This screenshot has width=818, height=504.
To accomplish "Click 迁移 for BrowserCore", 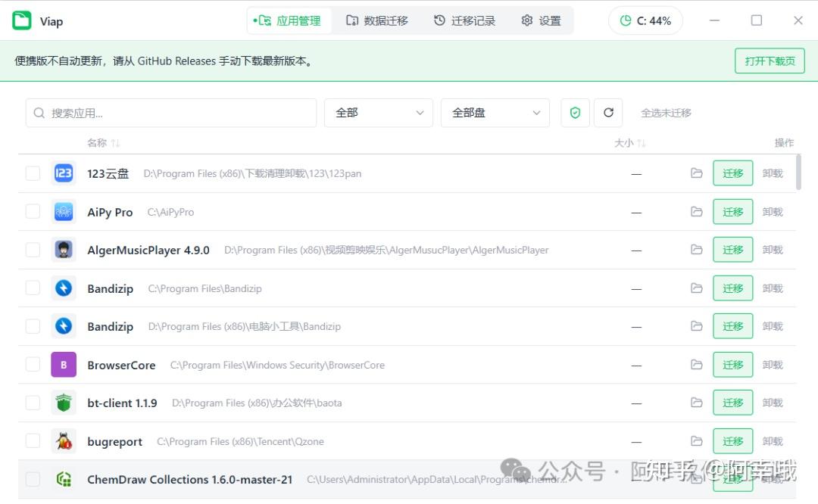I will click(x=733, y=364).
